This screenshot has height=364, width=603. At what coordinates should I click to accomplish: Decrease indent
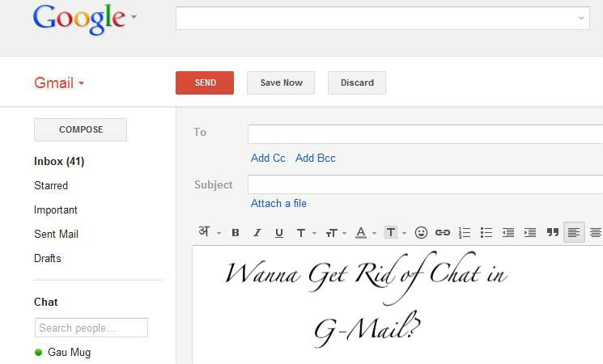tap(508, 232)
